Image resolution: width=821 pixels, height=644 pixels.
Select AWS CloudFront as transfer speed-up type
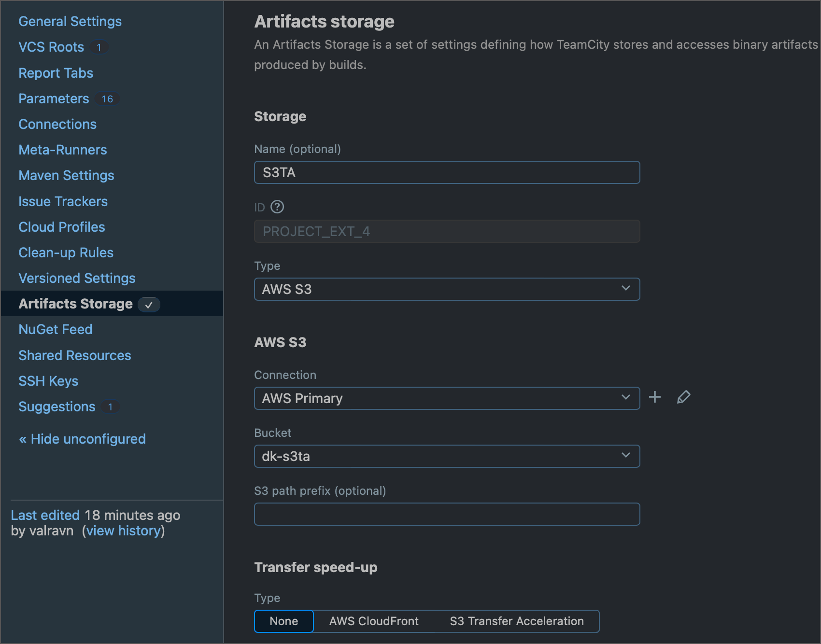point(373,621)
